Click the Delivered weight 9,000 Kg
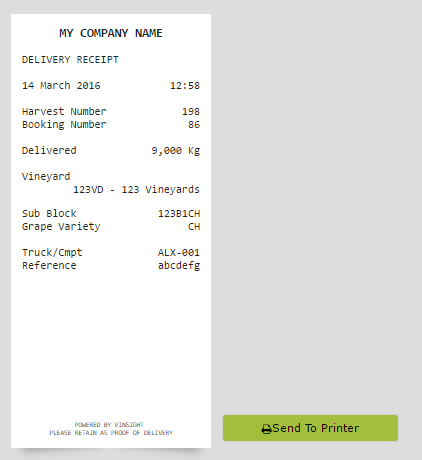The height and width of the screenshot is (460, 422). coord(176,151)
